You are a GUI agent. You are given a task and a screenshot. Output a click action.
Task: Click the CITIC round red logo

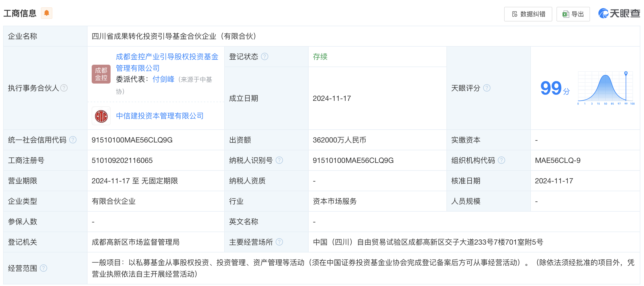coord(101,116)
